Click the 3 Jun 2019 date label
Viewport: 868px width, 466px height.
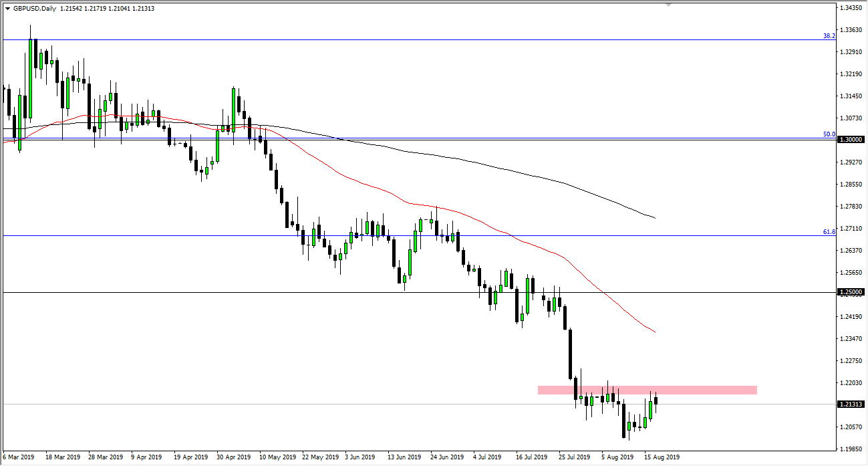click(360, 458)
